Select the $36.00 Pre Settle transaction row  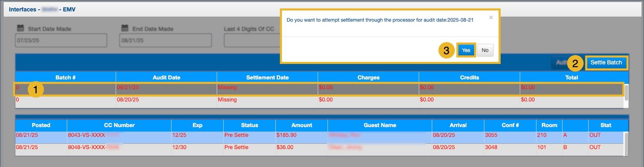tap(301, 147)
